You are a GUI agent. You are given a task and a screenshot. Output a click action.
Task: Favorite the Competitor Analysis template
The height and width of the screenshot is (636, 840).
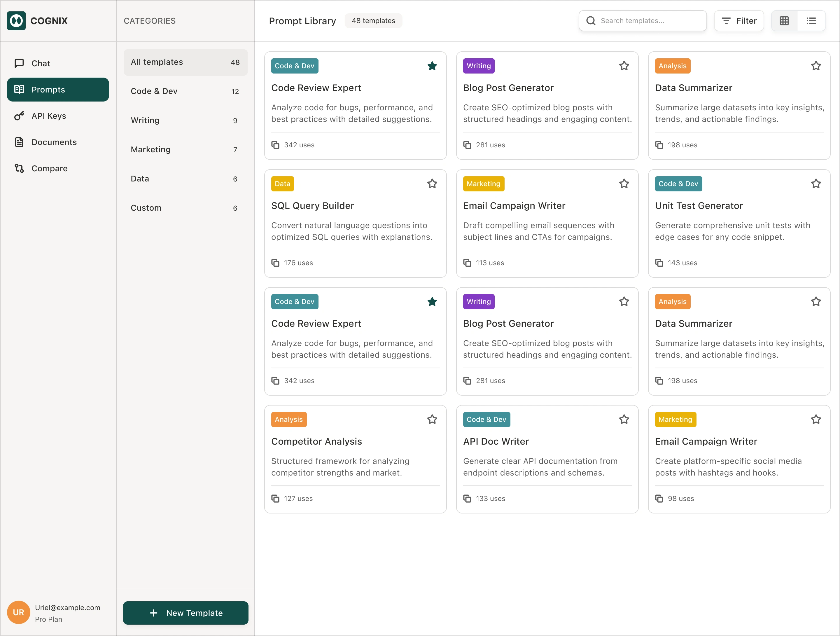coord(432,420)
